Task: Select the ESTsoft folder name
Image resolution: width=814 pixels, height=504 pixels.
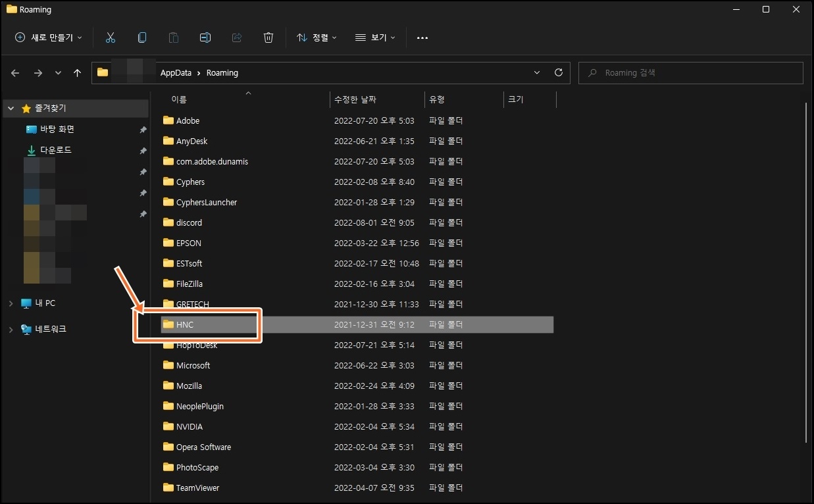Action: [189, 263]
